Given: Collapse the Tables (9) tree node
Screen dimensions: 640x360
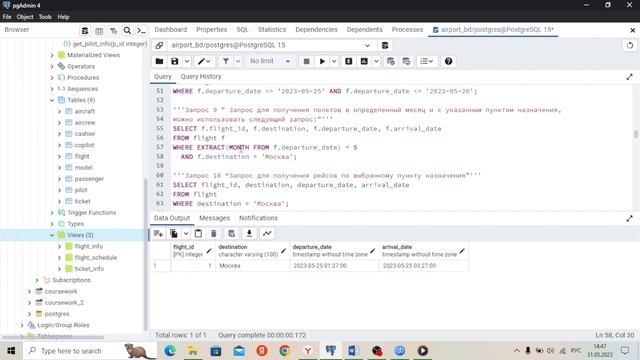Looking at the screenshot, I should pyautogui.click(x=52, y=100).
